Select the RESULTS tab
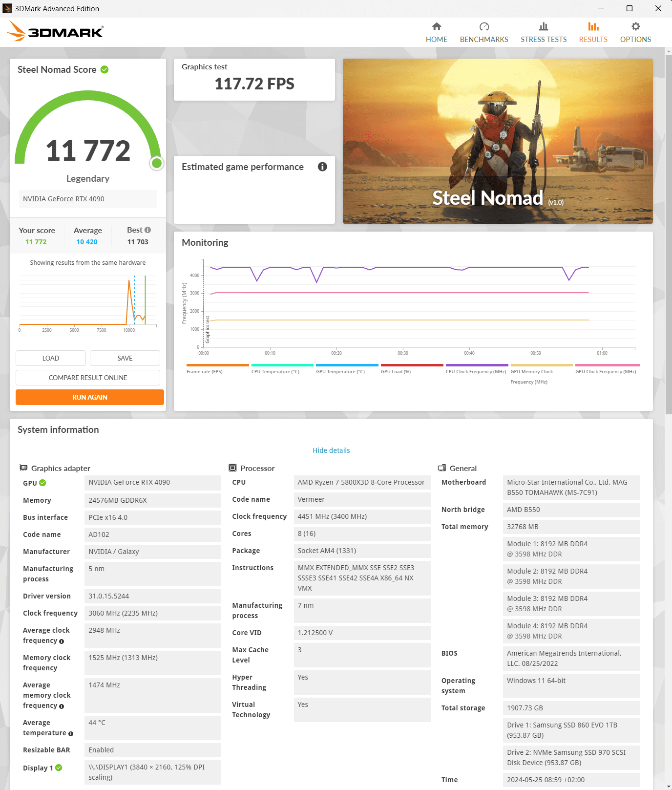 coord(593,33)
